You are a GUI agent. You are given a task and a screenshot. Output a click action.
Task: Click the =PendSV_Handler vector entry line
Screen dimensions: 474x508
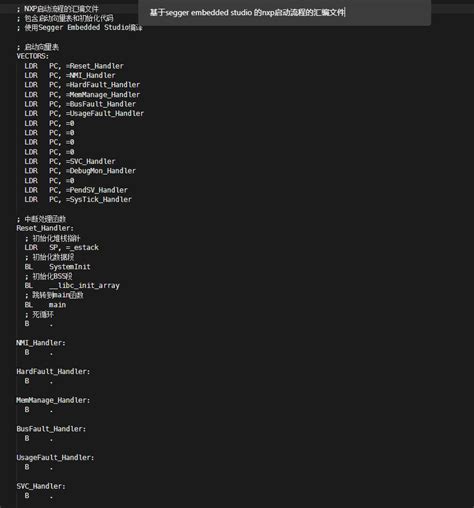[76, 190]
